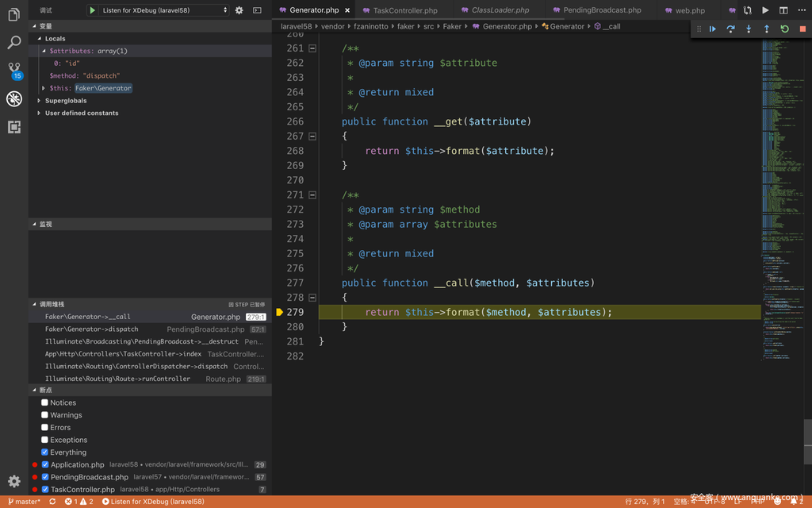Click the Continue debug button
The width and height of the screenshot is (812, 508).
click(712, 29)
